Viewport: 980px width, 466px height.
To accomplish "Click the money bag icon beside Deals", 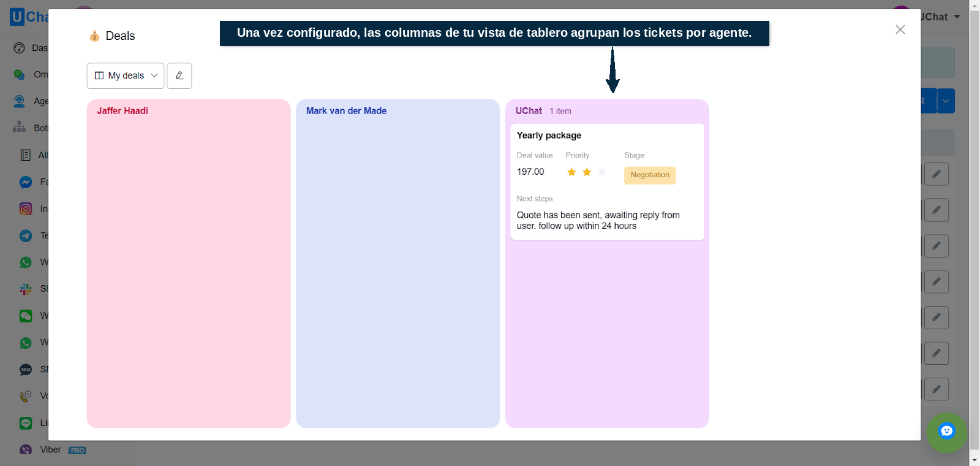I will point(94,36).
